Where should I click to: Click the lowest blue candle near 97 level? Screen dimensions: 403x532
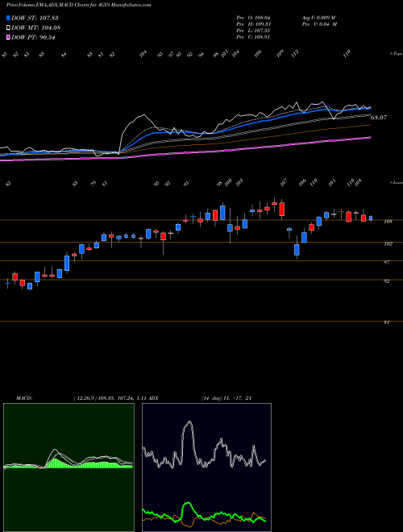pyautogui.click(x=297, y=250)
